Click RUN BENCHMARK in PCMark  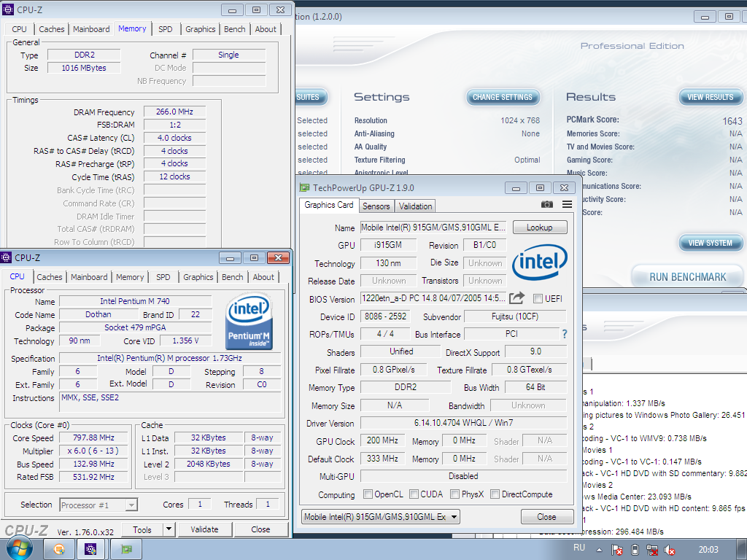(x=687, y=276)
